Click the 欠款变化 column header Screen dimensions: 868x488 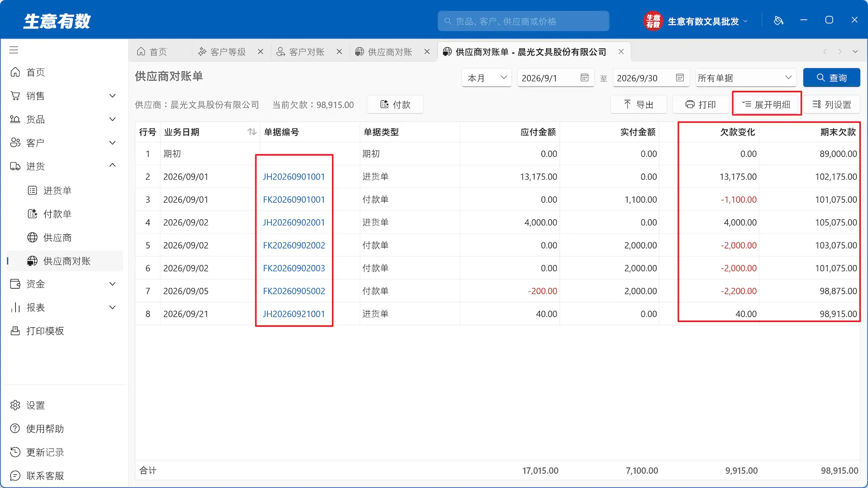coord(709,132)
